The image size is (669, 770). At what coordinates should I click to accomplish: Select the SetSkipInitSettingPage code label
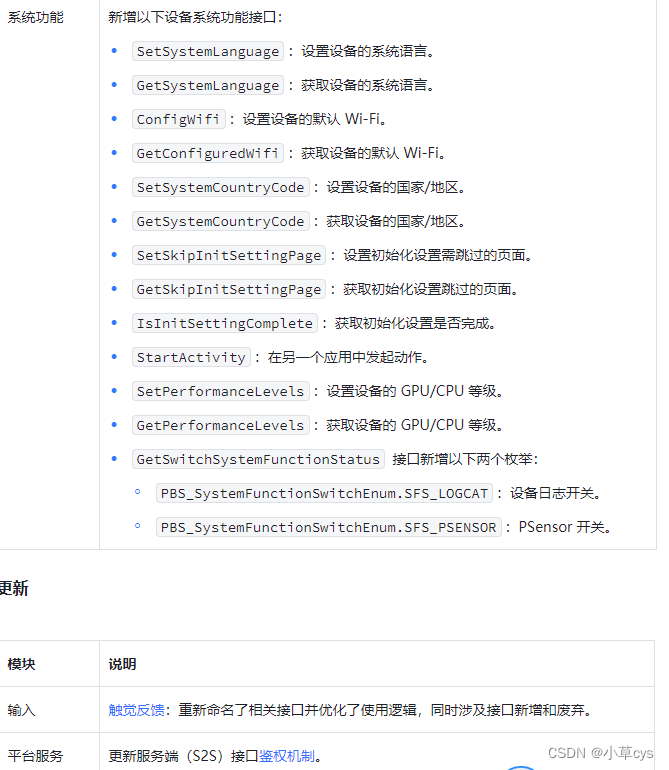(229, 255)
